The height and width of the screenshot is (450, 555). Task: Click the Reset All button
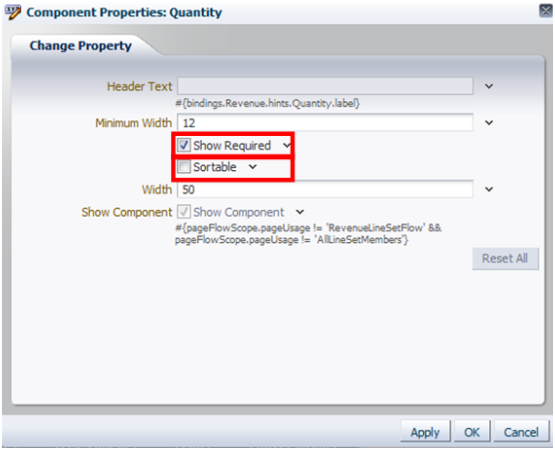pyautogui.click(x=505, y=258)
